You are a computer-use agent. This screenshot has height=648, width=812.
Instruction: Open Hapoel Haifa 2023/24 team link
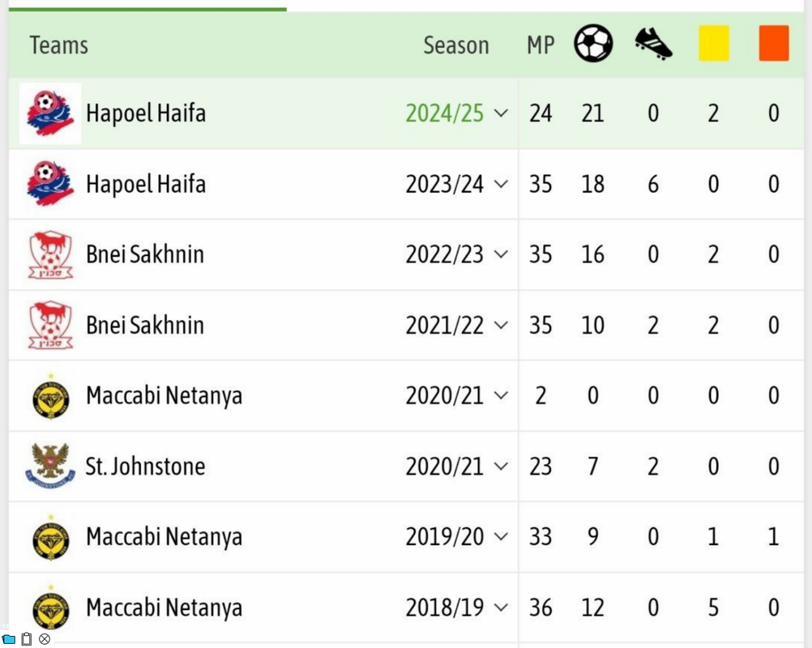(x=146, y=184)
